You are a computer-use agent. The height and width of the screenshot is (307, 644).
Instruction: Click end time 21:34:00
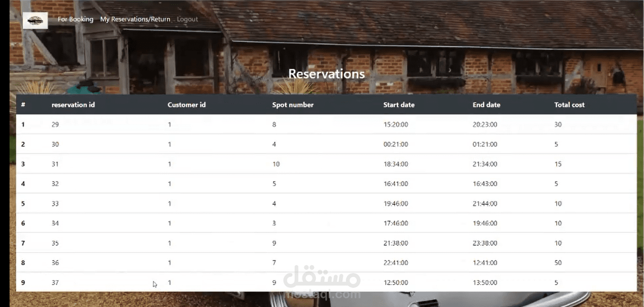tap(485, 164)
